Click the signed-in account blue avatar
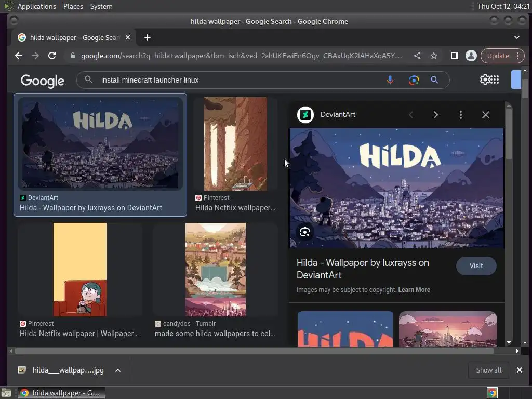 click(x=516, y=79)
